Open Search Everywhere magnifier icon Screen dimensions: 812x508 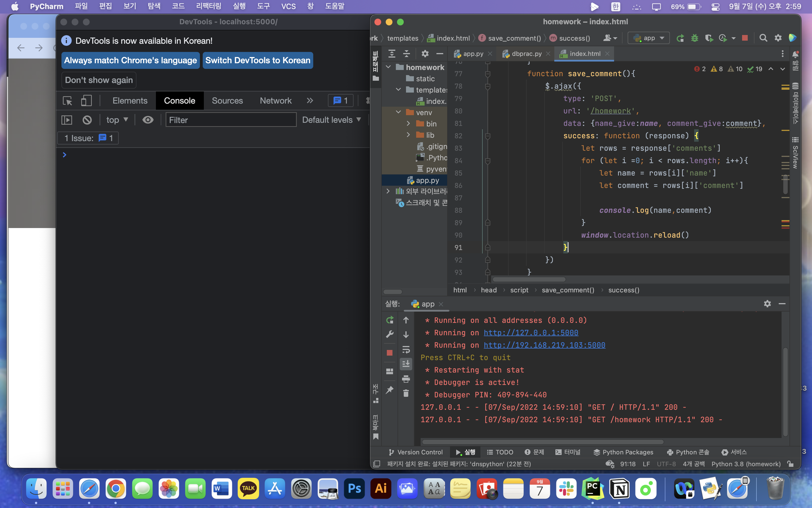pos(763,38)
